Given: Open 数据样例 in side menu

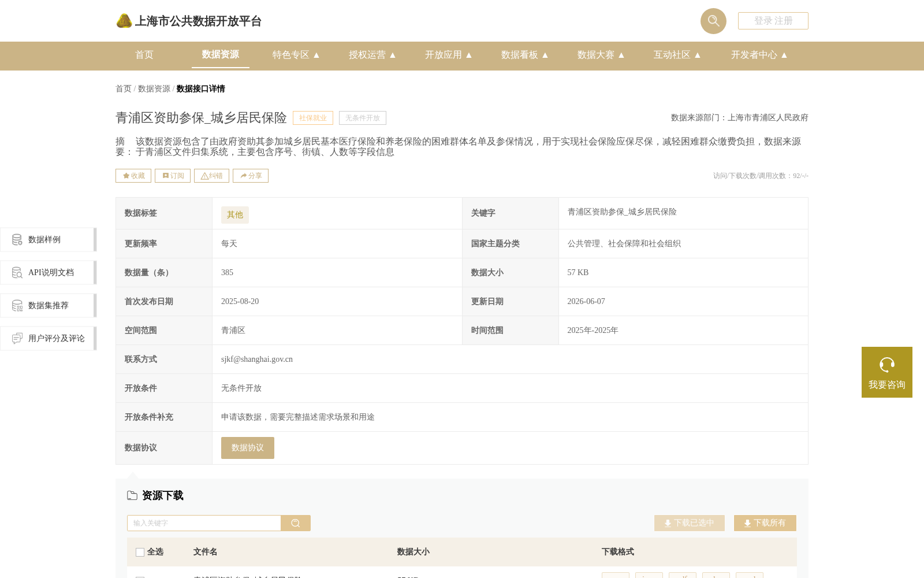Looking at the screenshot, I should pyautogui.click(x=49, y=240).
